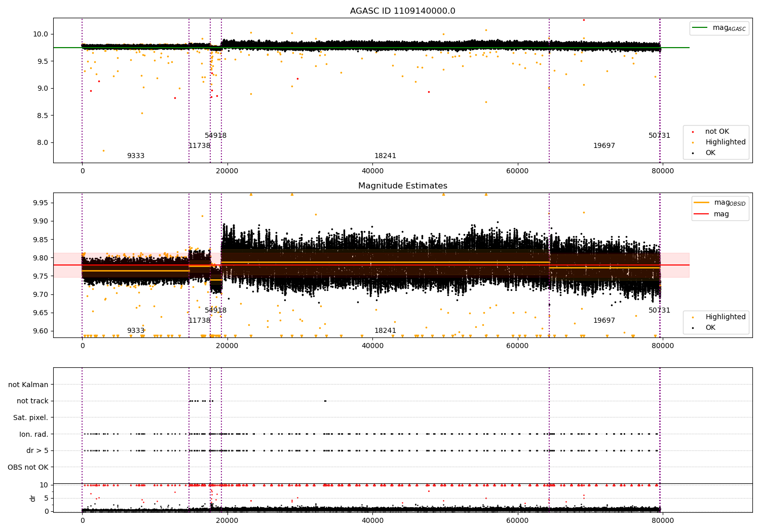Click the '80000' x-axis tick of bottom plot
This screenshot has height=532, width=760.
(x=662, y=520)
